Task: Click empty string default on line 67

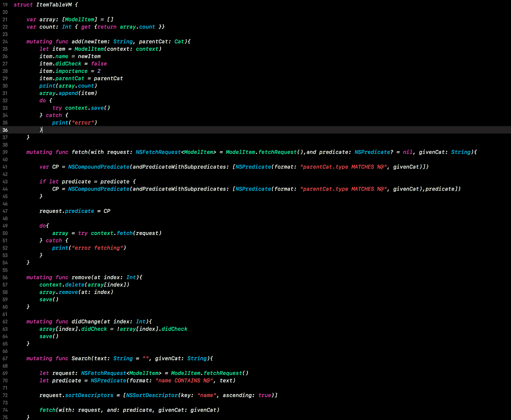Action: (x=146, y=359)
